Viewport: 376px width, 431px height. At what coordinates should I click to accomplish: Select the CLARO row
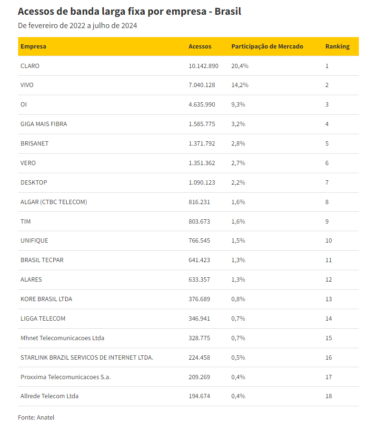tap(188, 66)
